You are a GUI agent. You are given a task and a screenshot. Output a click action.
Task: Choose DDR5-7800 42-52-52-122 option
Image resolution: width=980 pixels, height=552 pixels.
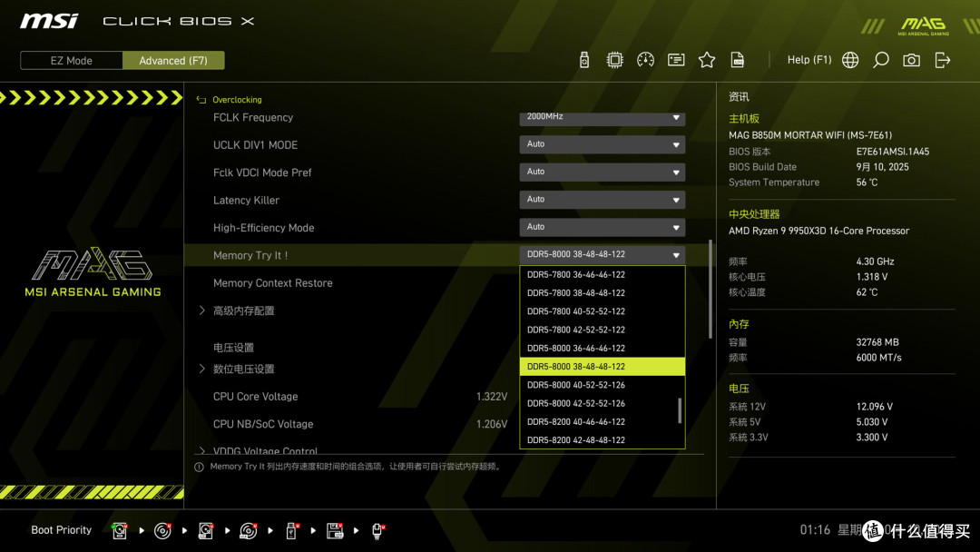pos(602,330)
